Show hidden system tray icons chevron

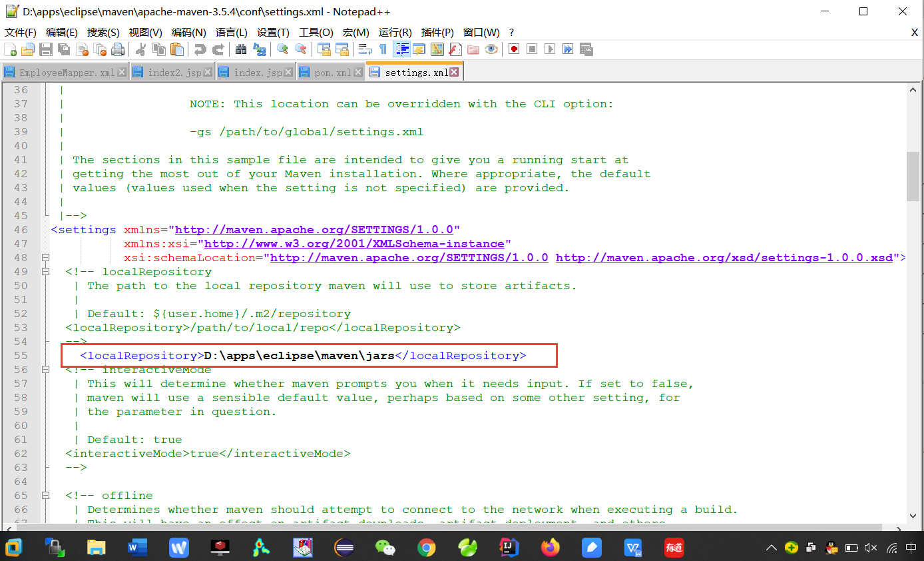coord(771,548)
